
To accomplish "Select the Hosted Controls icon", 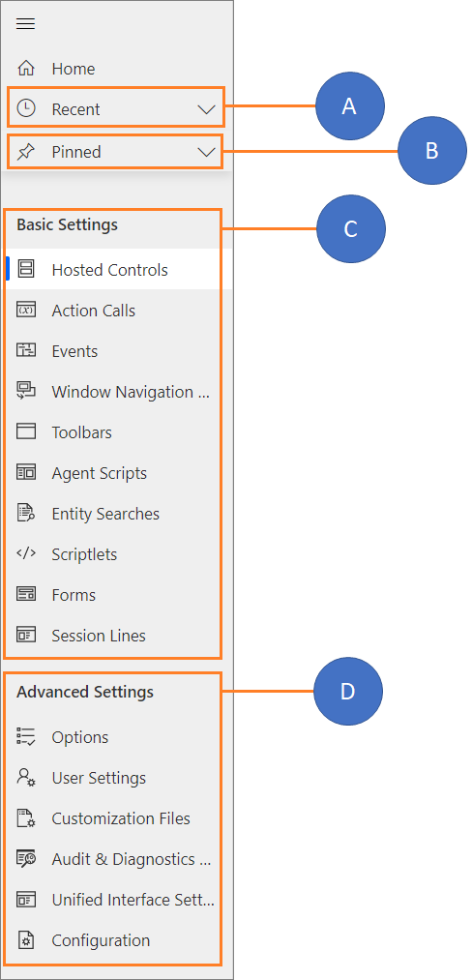I will 26,269.
